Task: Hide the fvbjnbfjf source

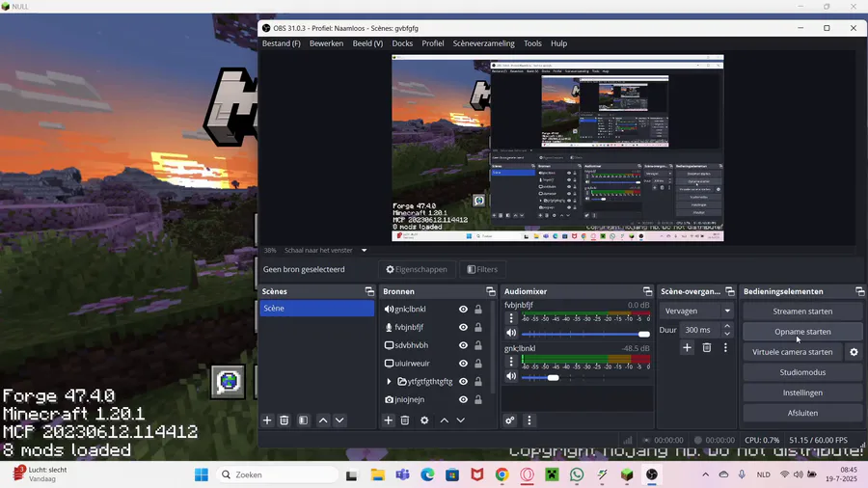Action: point(463,327)
